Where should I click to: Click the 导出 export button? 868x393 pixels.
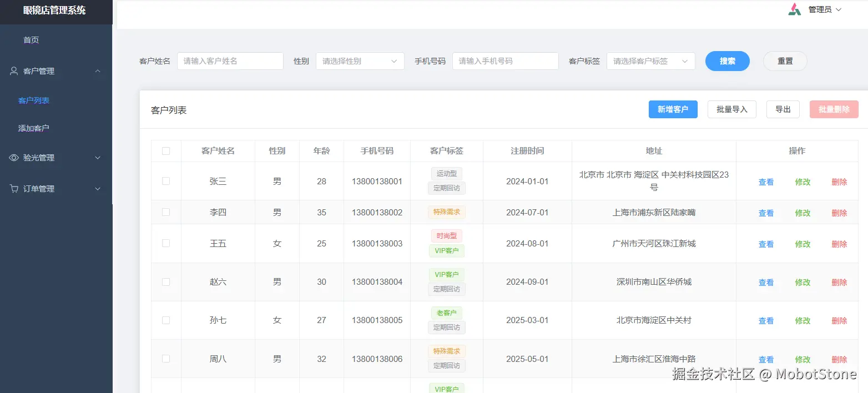pyautogui.click(x=783, y=109)
